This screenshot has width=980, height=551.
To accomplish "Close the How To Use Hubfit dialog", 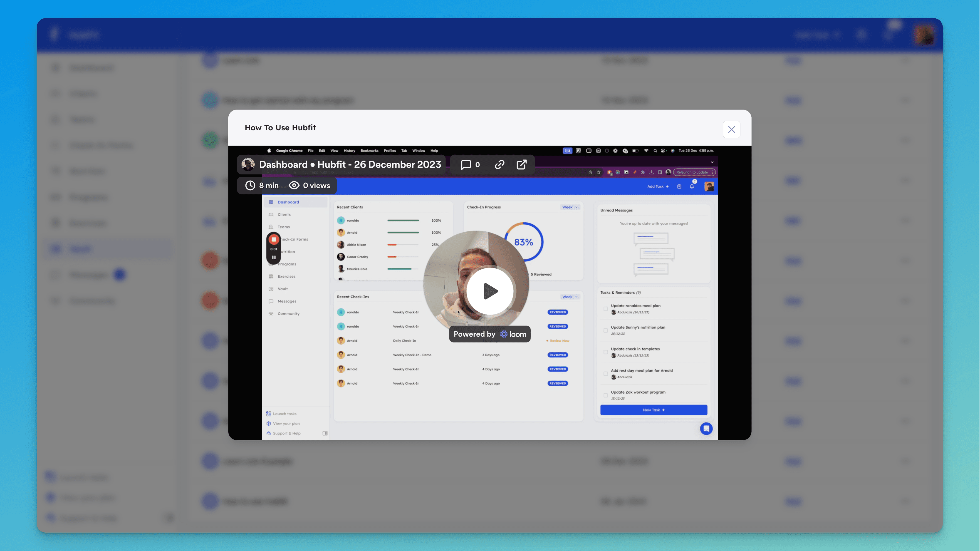I will point(731,129).
